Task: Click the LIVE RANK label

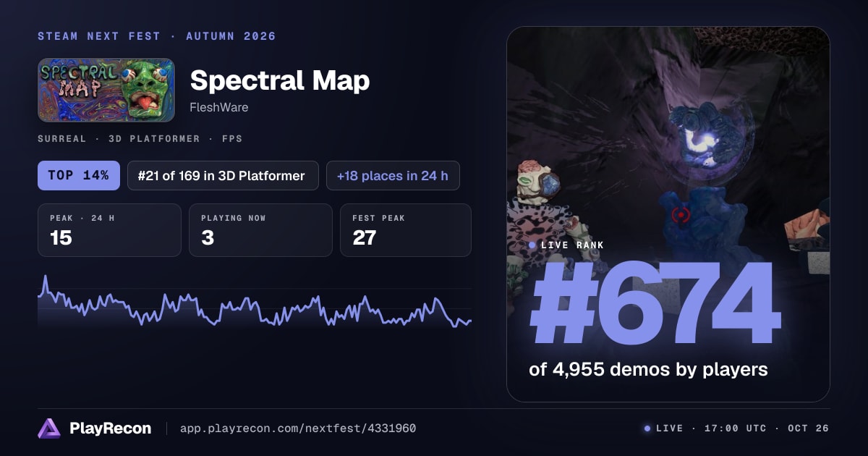Action: coord(572,245)
